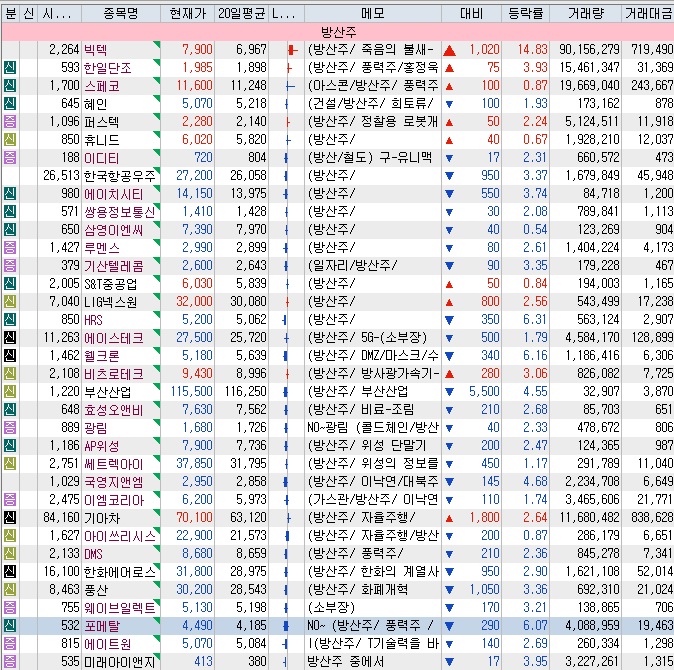674x670 pixels.
Task: Select the black 신 badge beside 에이스테크
Action: (x=10, y=338)
